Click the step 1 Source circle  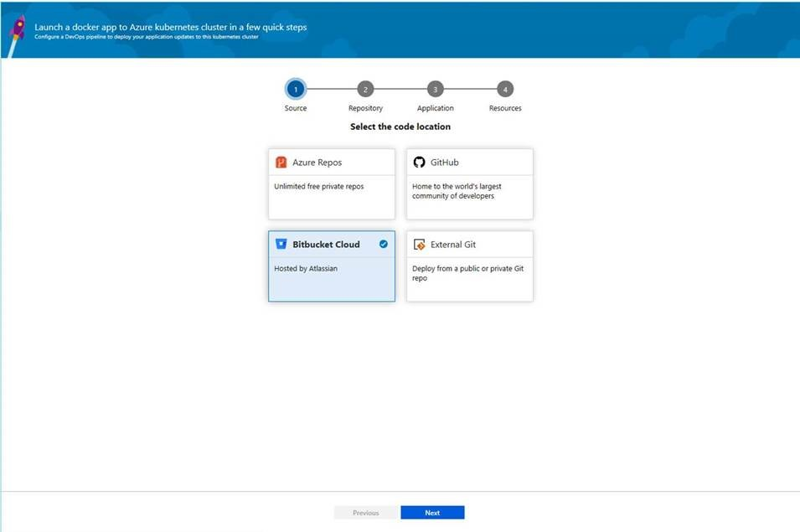pos(296,89)
